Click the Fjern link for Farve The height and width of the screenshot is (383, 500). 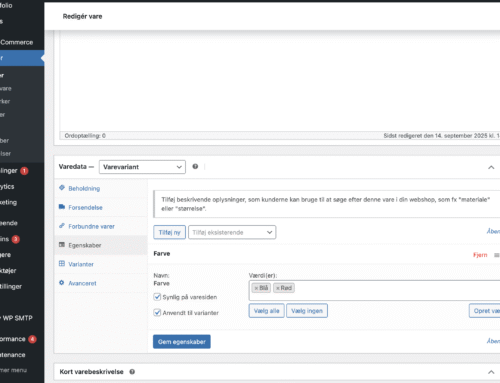pos(480,255)
